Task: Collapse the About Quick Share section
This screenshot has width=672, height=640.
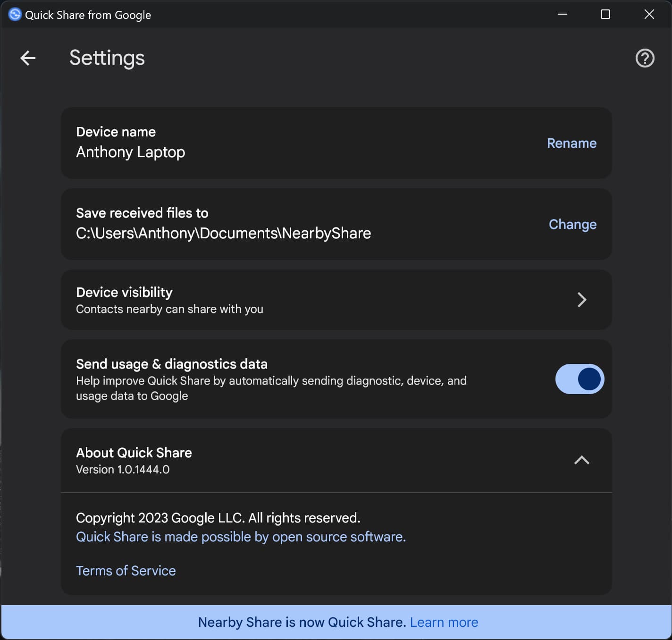Action: click(x=582, y=460)
